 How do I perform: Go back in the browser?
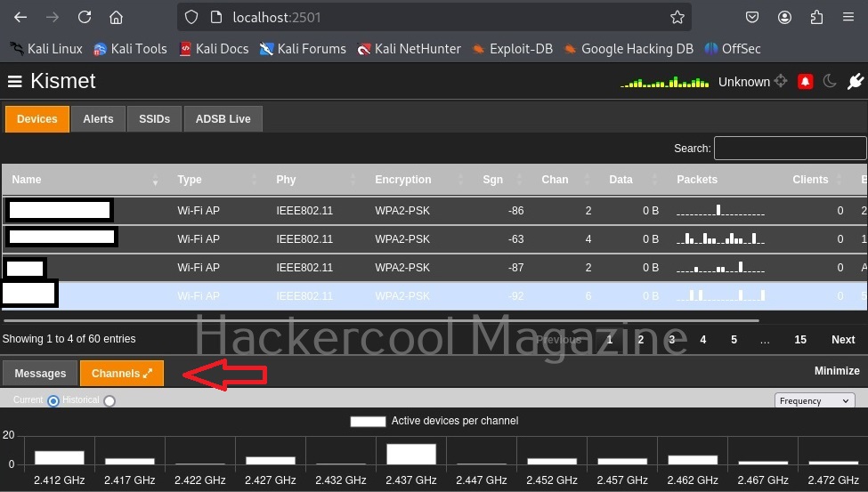[20, 17]
